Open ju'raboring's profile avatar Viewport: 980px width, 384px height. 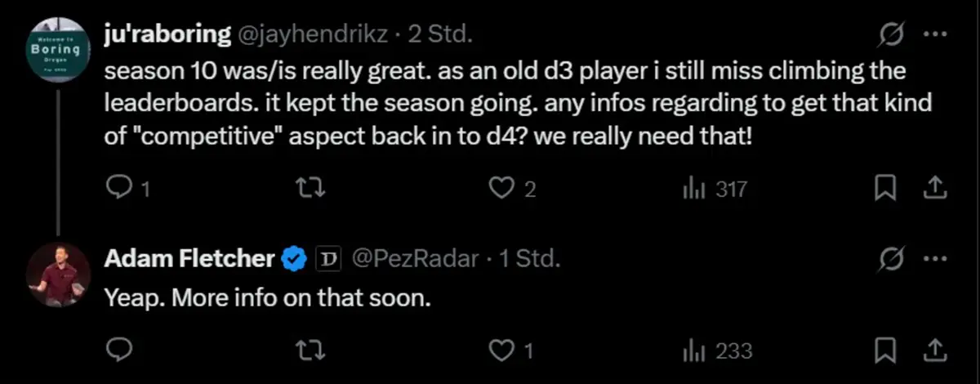click(x=56, y=50)
